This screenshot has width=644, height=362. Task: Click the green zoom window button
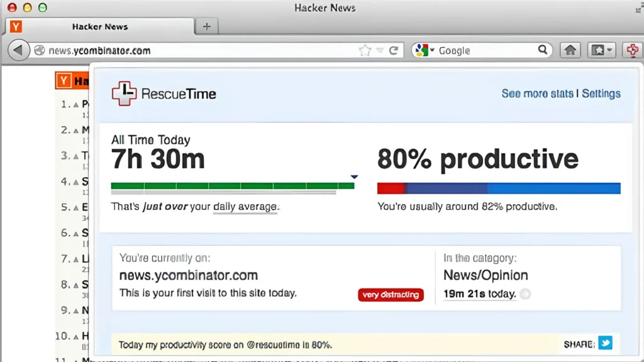pos(42,8)
